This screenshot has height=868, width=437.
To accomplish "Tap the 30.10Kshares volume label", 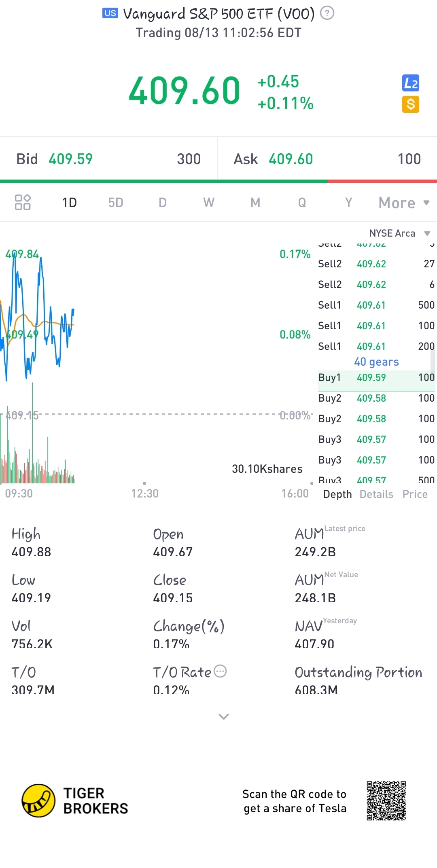I will coord(267,469).
